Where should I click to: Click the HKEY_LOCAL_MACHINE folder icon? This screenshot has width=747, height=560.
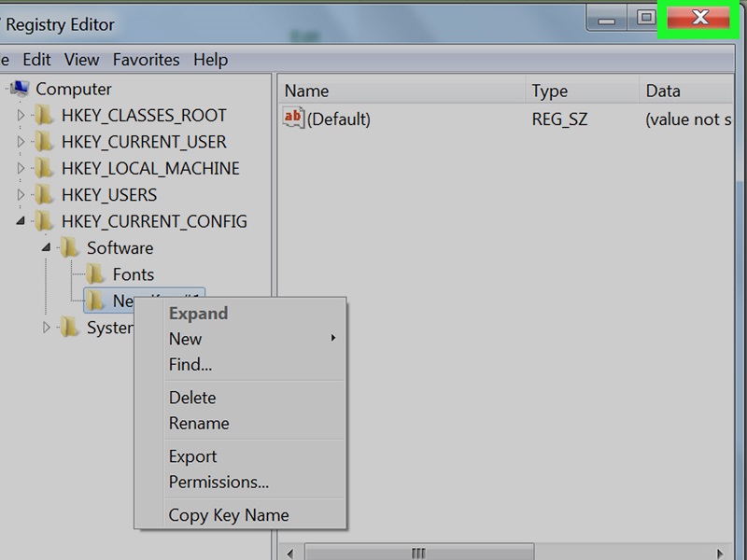click(x=44, y=168)
